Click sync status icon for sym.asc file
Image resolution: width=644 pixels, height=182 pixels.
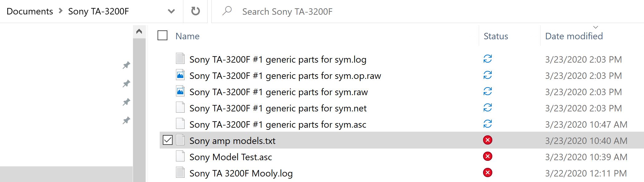(x=488, y=124)
